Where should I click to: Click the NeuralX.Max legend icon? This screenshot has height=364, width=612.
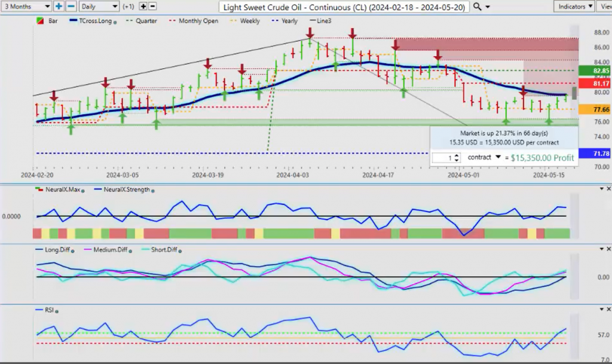coord(39,191)
